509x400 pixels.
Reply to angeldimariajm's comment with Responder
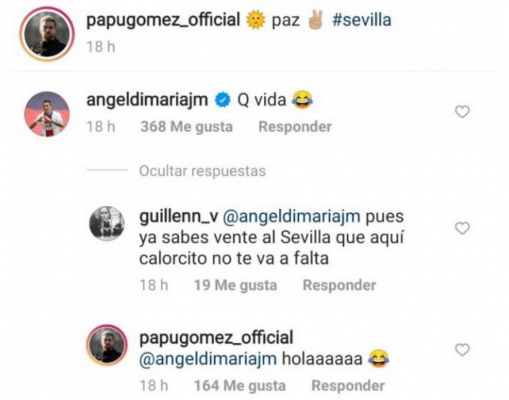(295, 127)
